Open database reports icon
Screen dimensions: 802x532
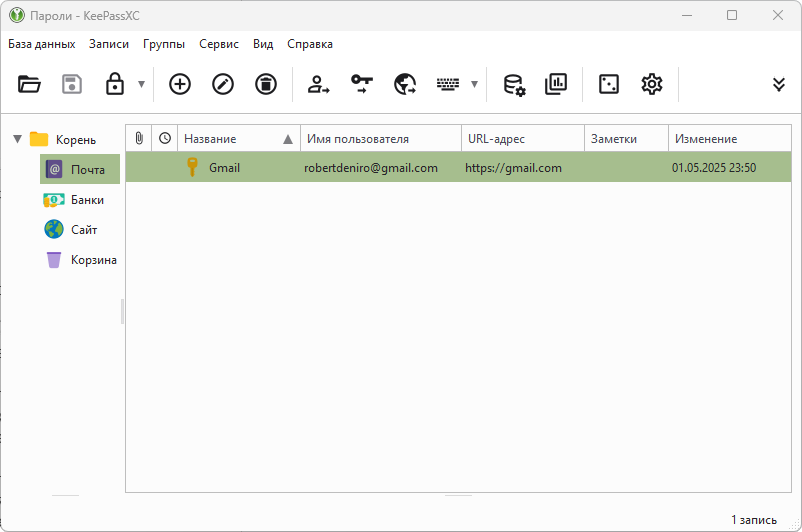click(556, 84)
